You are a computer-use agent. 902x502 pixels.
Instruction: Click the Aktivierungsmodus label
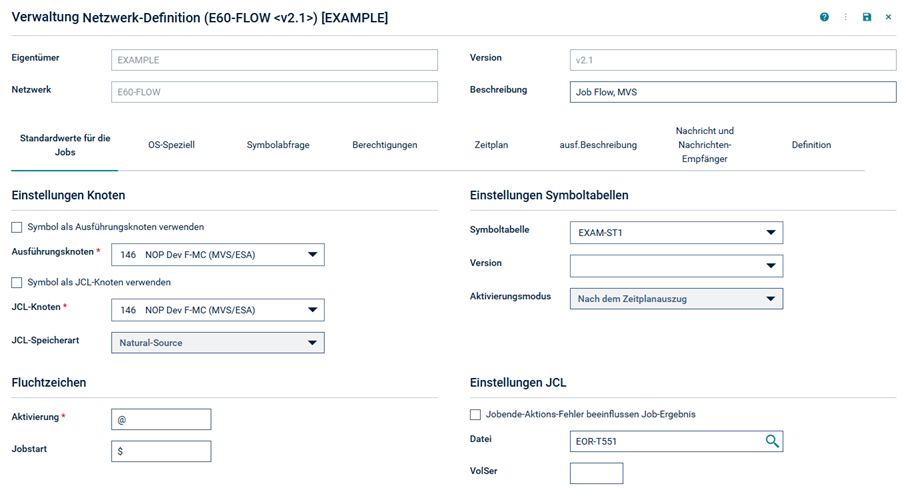pos(510,297)
